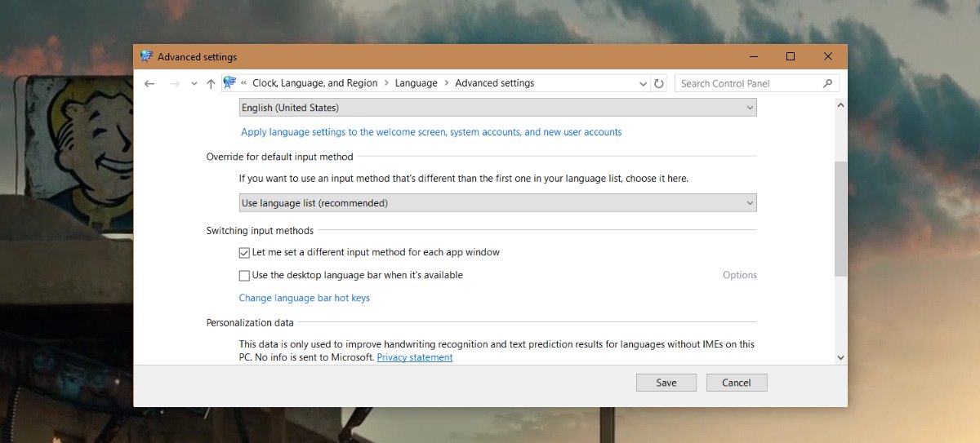This screenshot has width=980, height=443.
Task: Click Apply language settings to welcome screen link
Action: pos(431,132)
